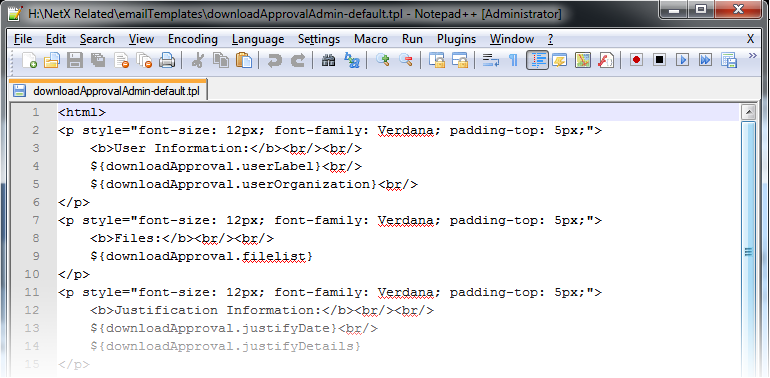Close the document with the menu bar X
Image resolution: width=770 pixels, height=378 pixels.
(x=750, y=39)
